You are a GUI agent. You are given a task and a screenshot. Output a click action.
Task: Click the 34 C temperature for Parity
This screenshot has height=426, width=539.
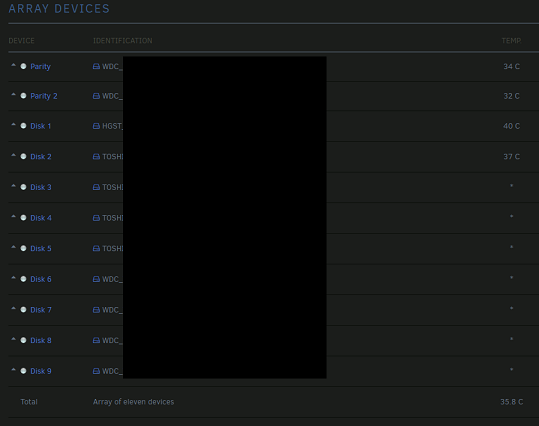tap(512, 66)
